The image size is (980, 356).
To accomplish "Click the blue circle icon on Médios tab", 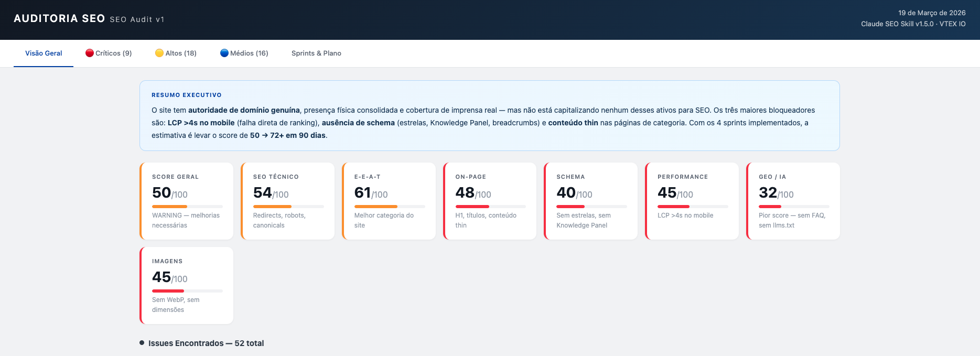I will click(224, 53).
